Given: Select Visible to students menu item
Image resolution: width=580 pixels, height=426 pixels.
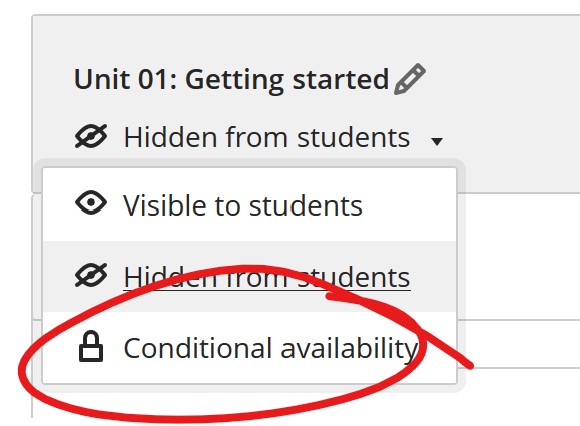Looking at the screenshot, I should (x=250, y=204).
